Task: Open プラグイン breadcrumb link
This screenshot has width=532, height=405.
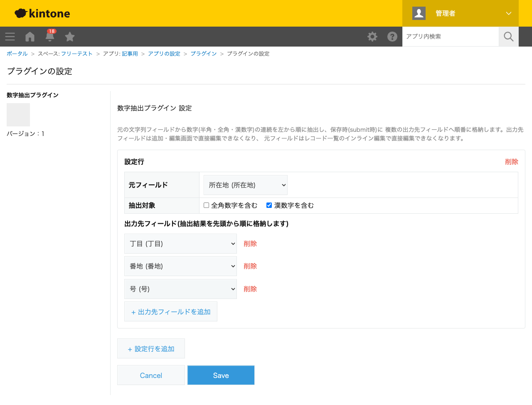Action: [x=204, y=54]
